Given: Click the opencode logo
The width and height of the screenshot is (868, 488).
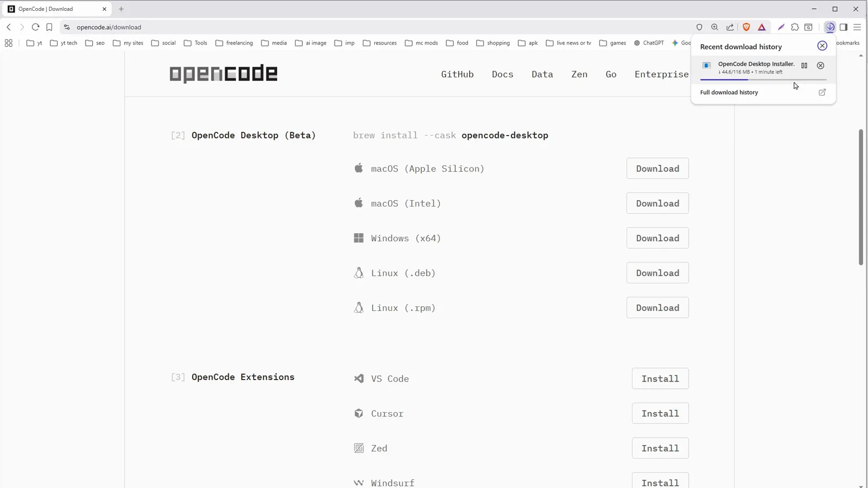Looking at the screenshot, I should point(224,74).
